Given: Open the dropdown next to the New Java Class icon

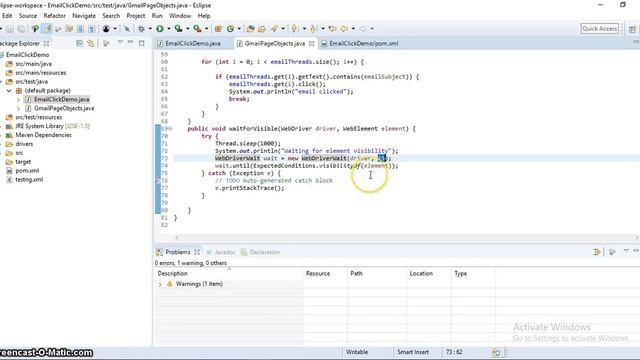Looking at the screenshot, I should pyautogui.click(x=239, y=29).
